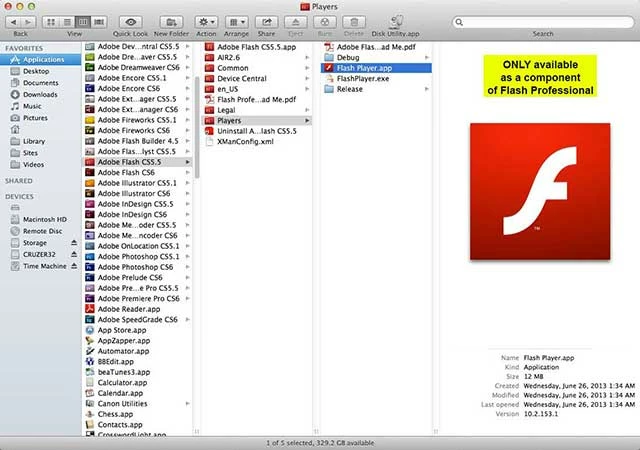This screenshot has height=450, width=640.
Task: Select XManConfig.xml file
Action: [245, 142]
